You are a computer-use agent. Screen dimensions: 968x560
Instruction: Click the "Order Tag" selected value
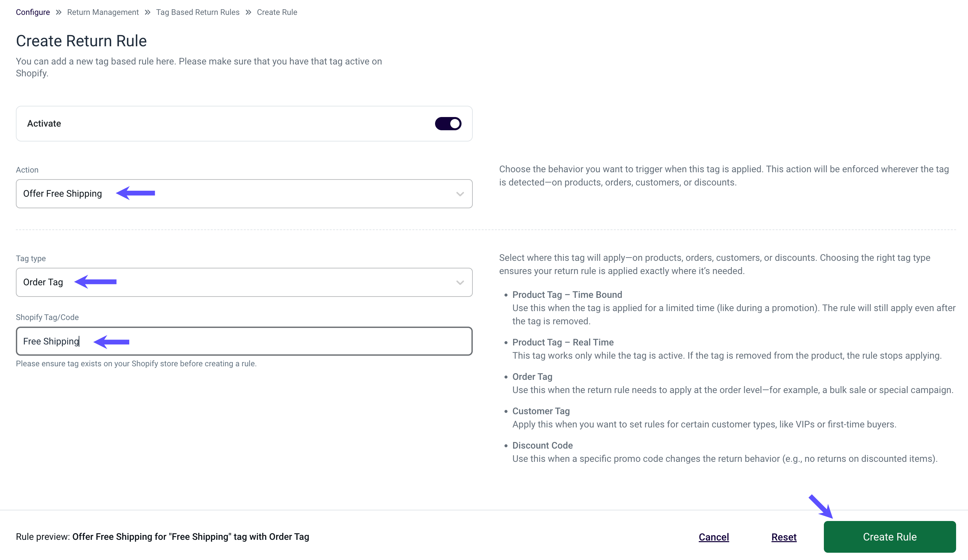tap(43, 282)
